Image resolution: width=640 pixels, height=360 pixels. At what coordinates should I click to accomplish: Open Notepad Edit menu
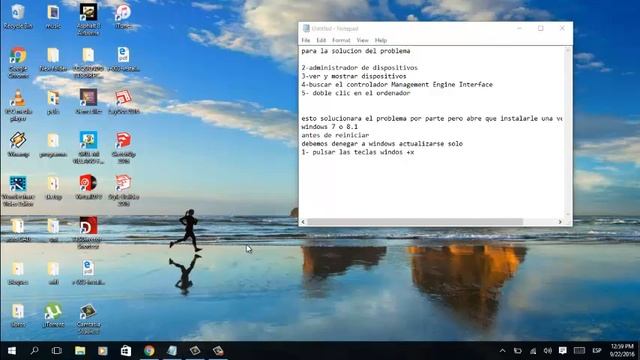point(321,40)
